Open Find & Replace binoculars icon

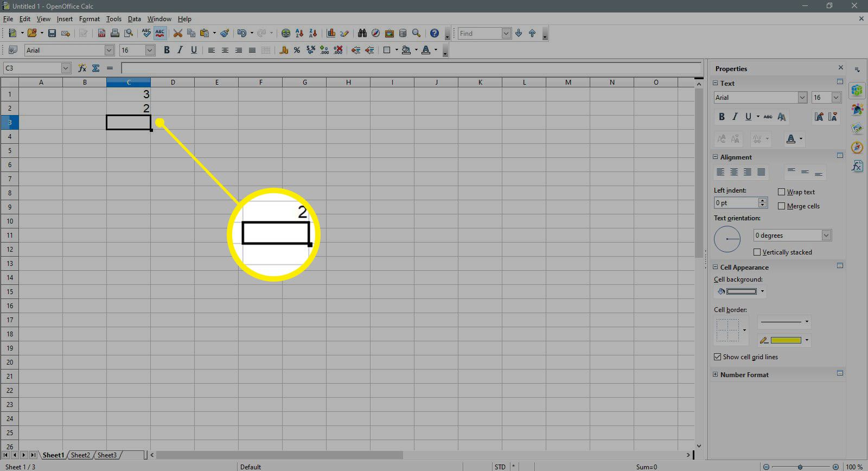[362, 34]
